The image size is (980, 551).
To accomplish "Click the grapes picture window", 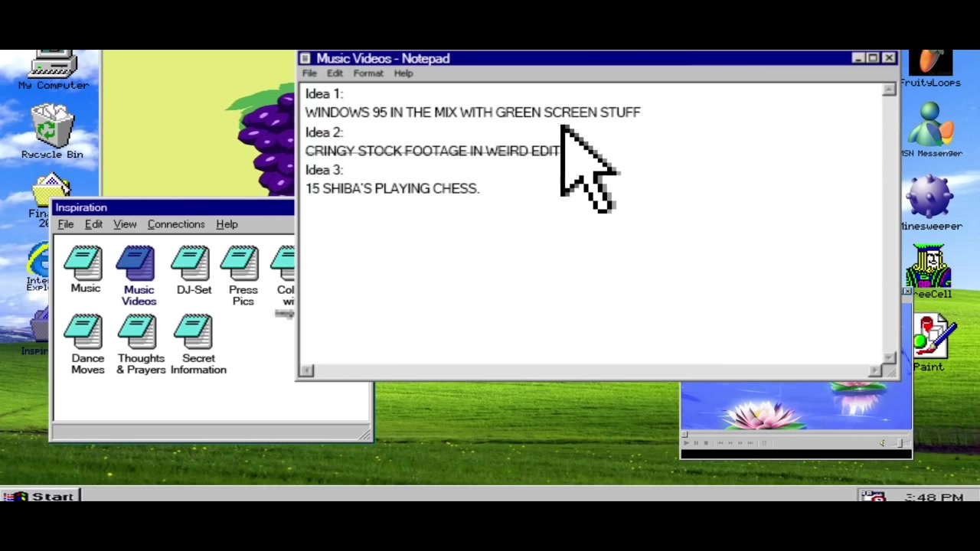I will 199,124.
